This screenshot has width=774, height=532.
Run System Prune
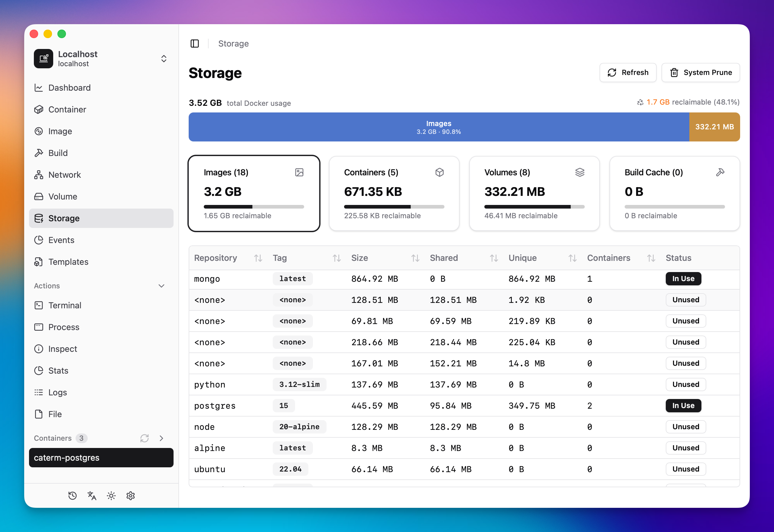point(701,72)
